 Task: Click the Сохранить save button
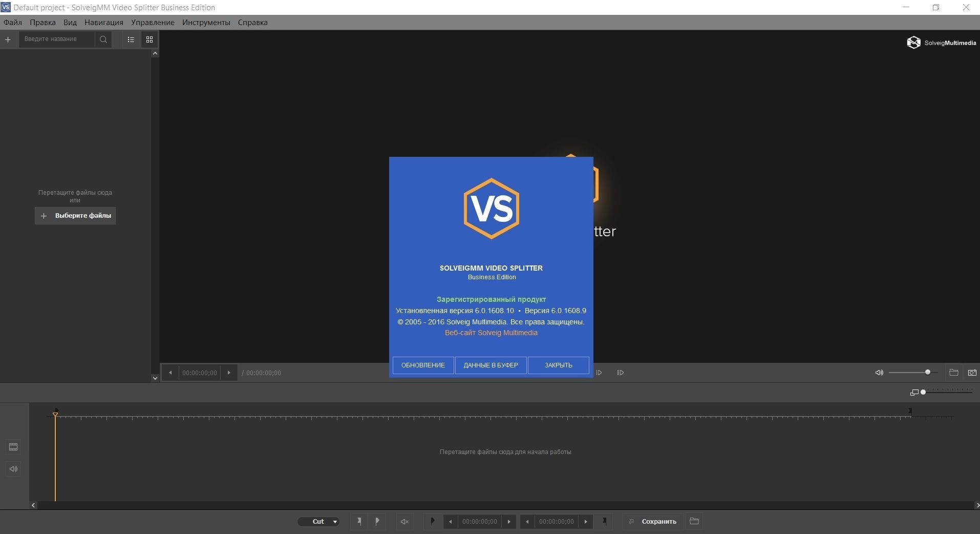(653, 522)
